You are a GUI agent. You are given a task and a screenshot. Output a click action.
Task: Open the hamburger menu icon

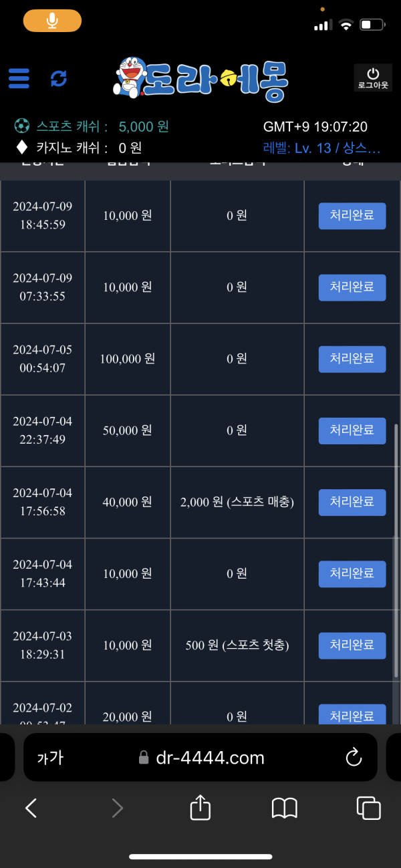19,78
